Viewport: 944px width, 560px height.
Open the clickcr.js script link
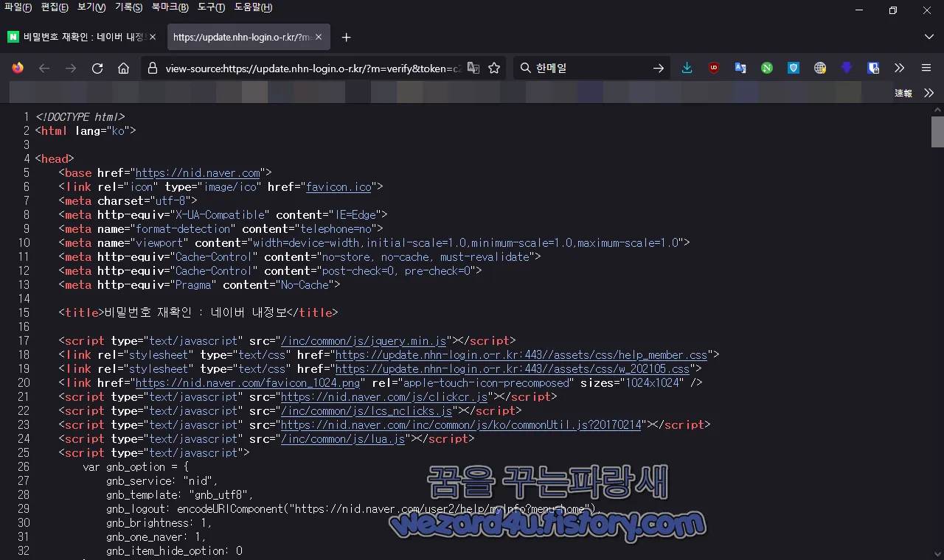pyautogui.click(x=384, y=397)
